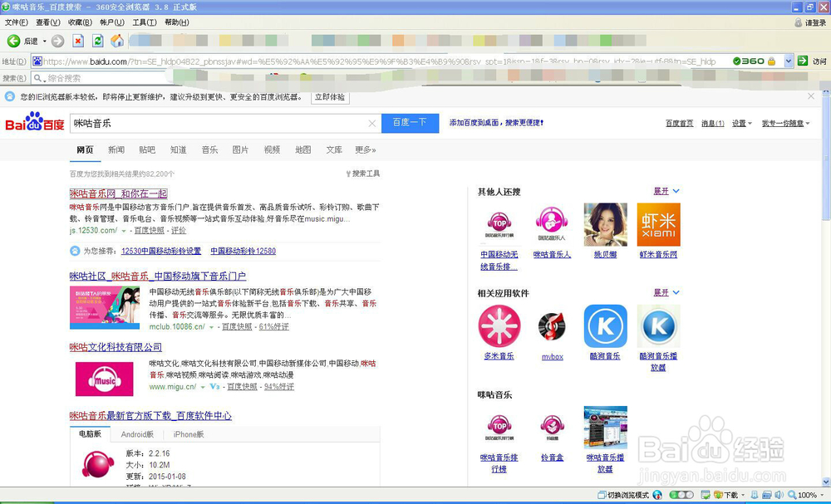Click 切换浏览模式 in the status bar

[x=623, y=495]
